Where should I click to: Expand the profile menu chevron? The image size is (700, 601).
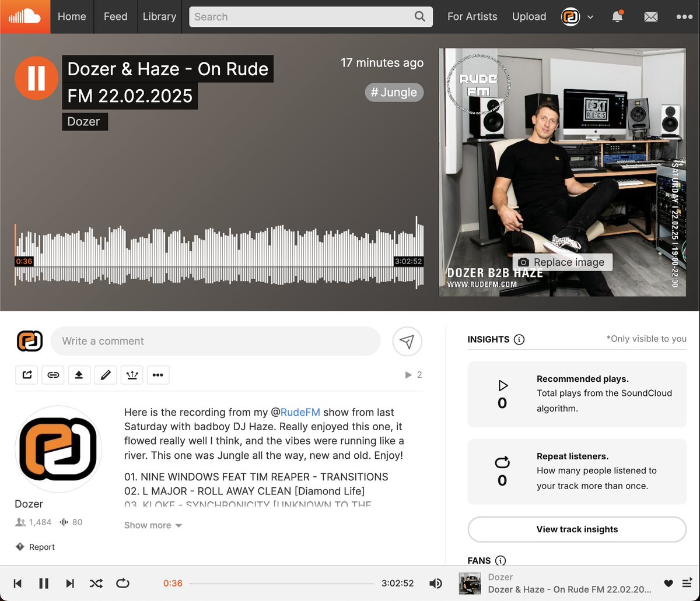click(590, 17)
